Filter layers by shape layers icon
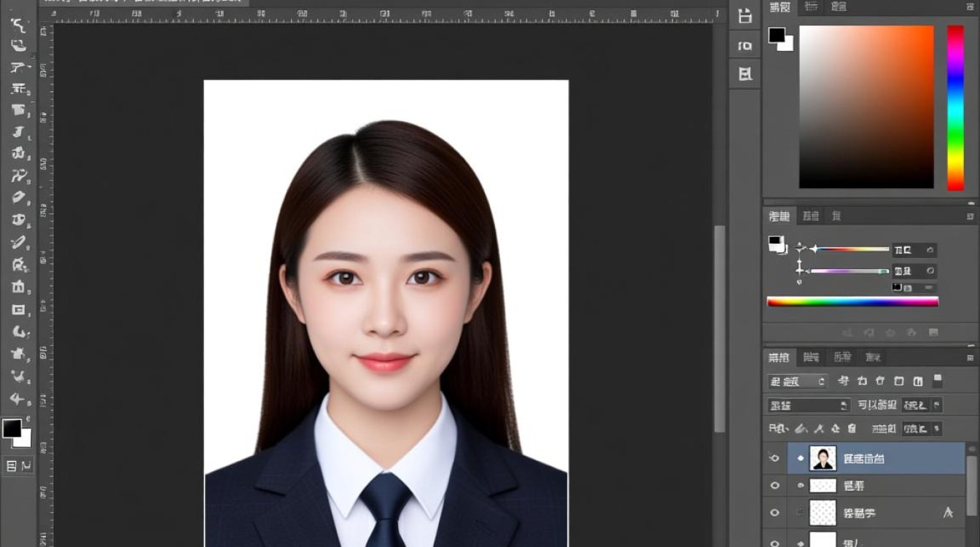Screen dimensions: 980x547 pyautogui.click(x=899, y=381)
